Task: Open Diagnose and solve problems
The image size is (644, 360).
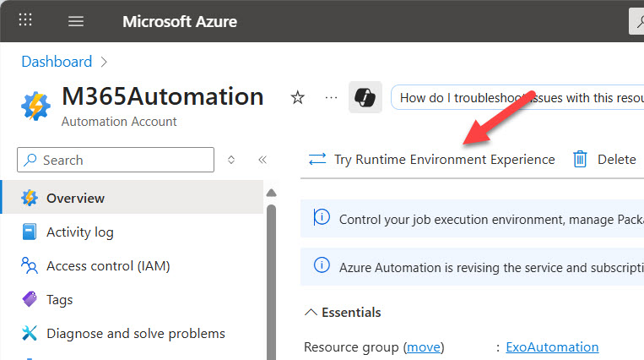Action: [136, 333]
